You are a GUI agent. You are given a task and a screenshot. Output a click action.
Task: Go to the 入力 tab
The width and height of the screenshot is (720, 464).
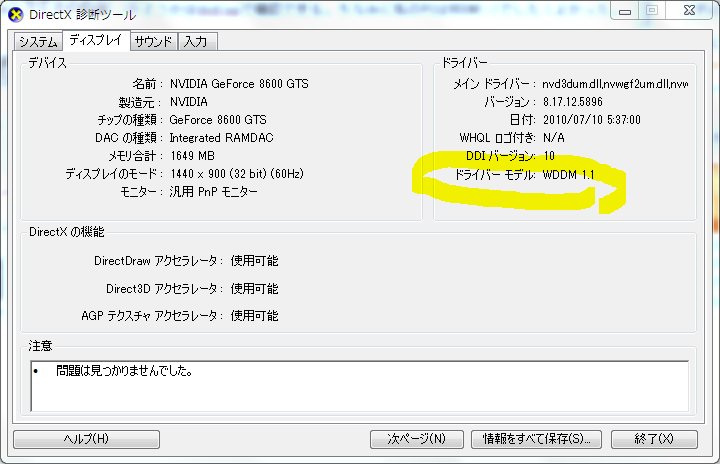197,41
